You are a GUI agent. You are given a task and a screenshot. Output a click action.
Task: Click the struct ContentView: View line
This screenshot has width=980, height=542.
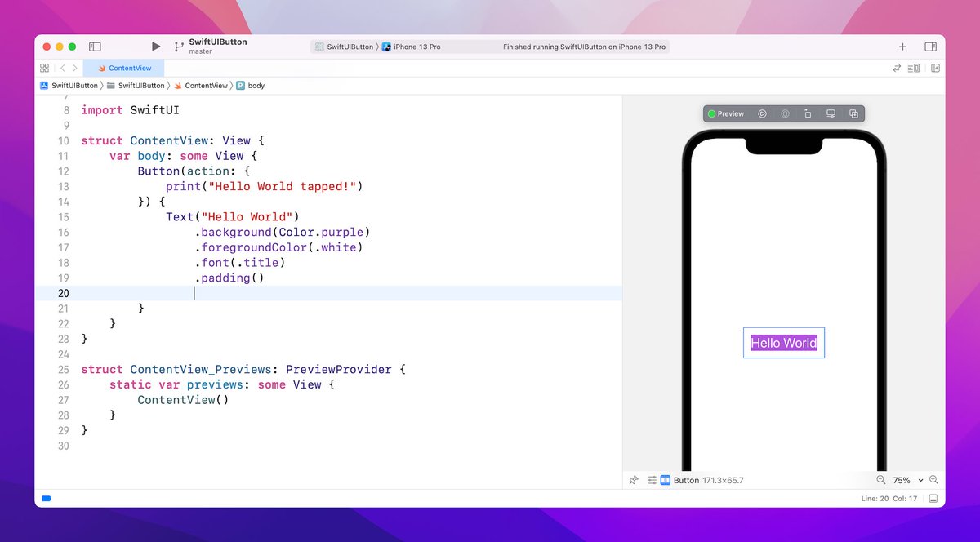[173, 140]
